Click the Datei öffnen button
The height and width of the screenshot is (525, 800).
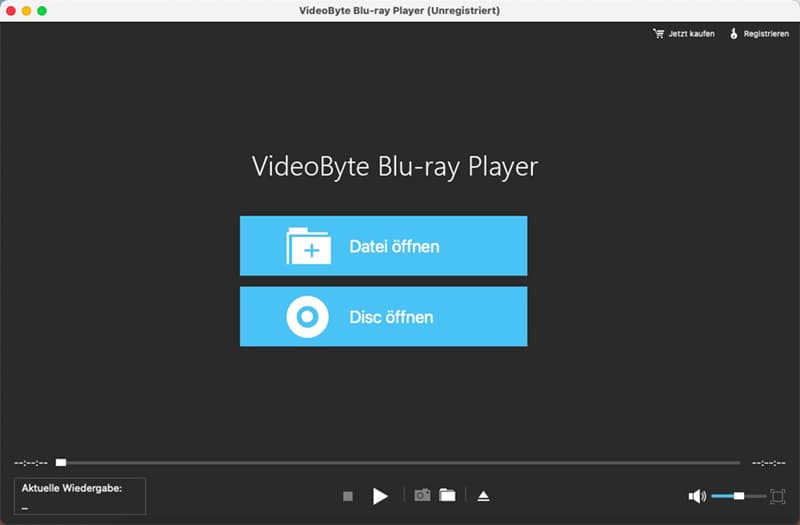coord(384,246)
